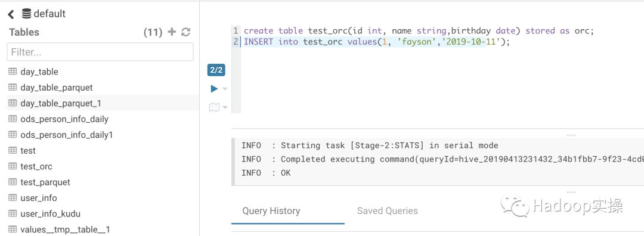Open the execute options dropdown arrow

(x=225, y=89)
